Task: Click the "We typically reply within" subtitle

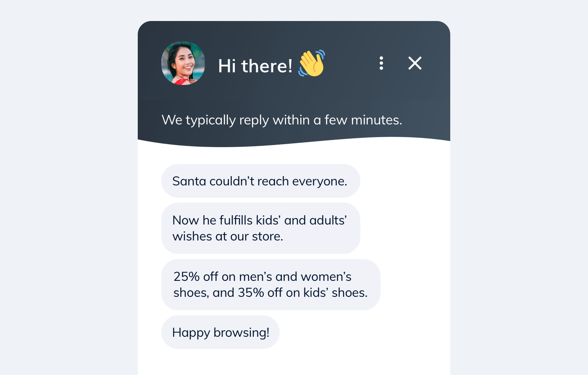Action: coord(281,120)
